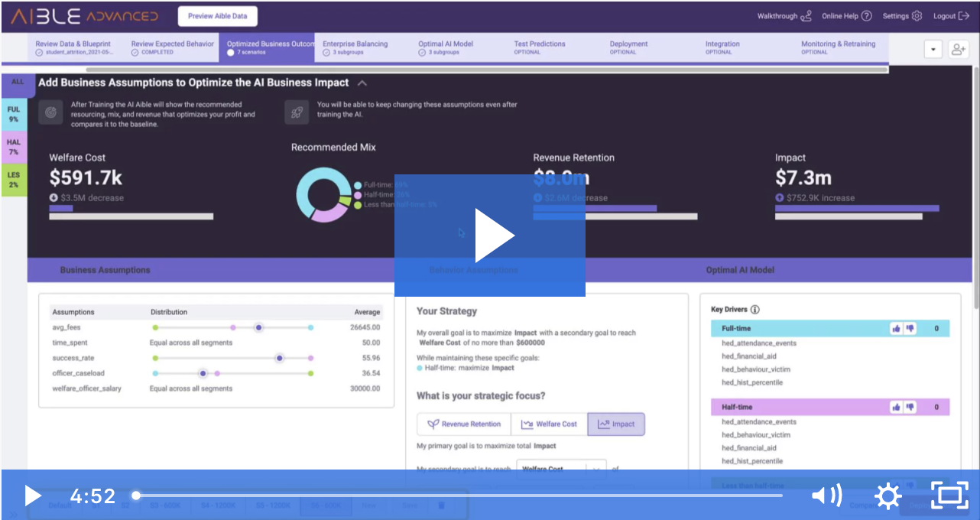Click the Aible Advanced logo

[84, 16]
